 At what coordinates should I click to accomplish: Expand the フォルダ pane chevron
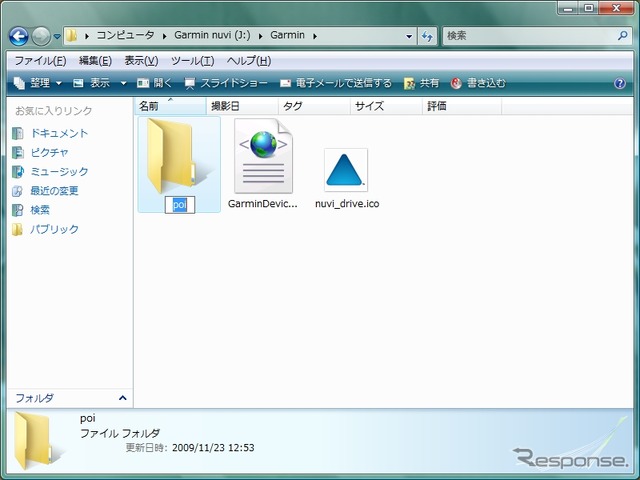[122, 398]
